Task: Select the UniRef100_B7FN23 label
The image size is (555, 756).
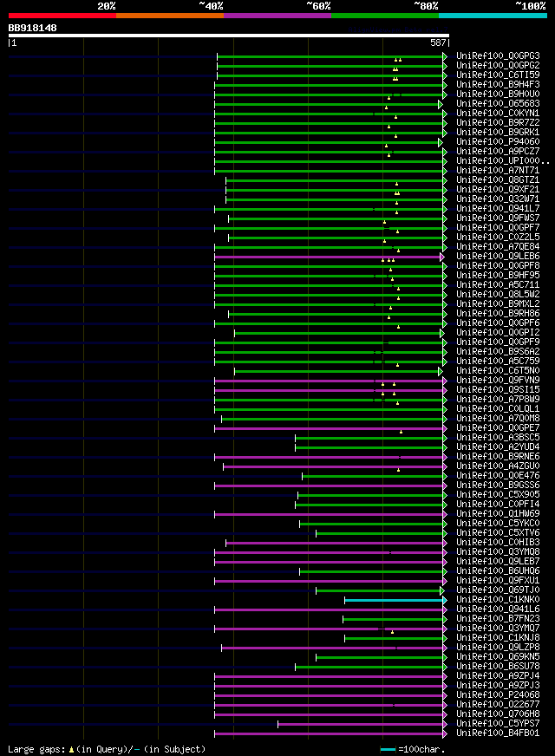Action: [498, 619]
